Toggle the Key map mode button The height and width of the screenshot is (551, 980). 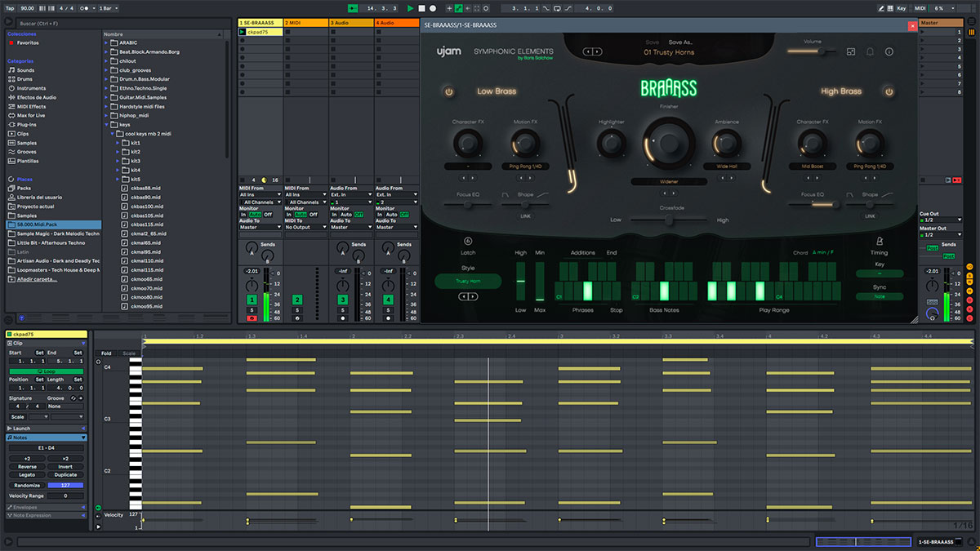[x=902, y=8]
